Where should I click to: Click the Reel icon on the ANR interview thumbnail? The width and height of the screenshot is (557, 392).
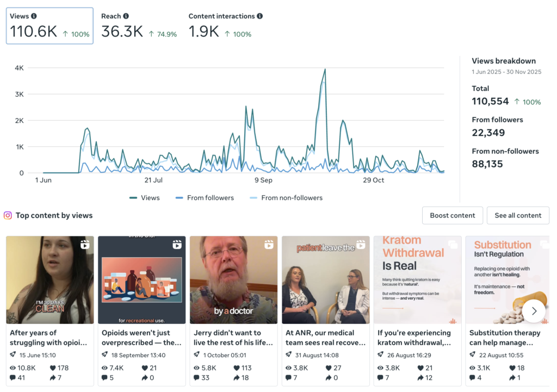[x=362, y=245]
